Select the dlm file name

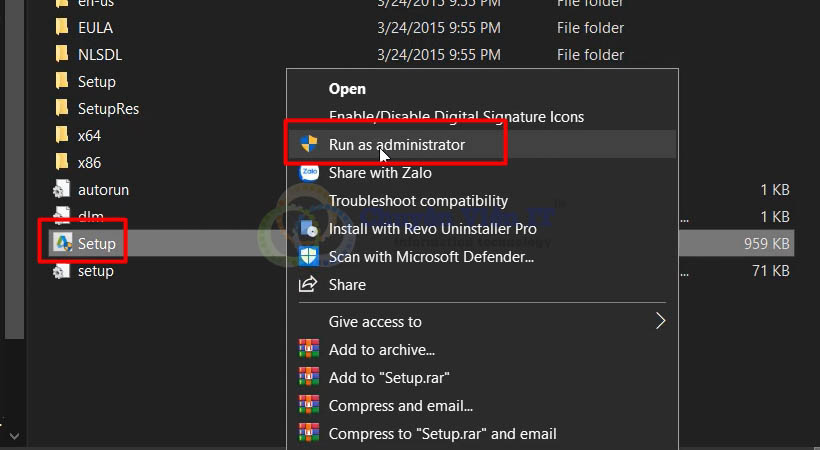(x=90, y=216)
